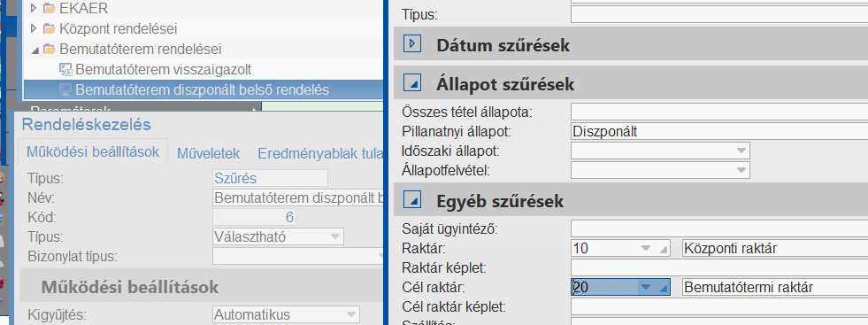
Task: Click the Rendeléskezelés panel title
Action: click(x=87, y=125)
